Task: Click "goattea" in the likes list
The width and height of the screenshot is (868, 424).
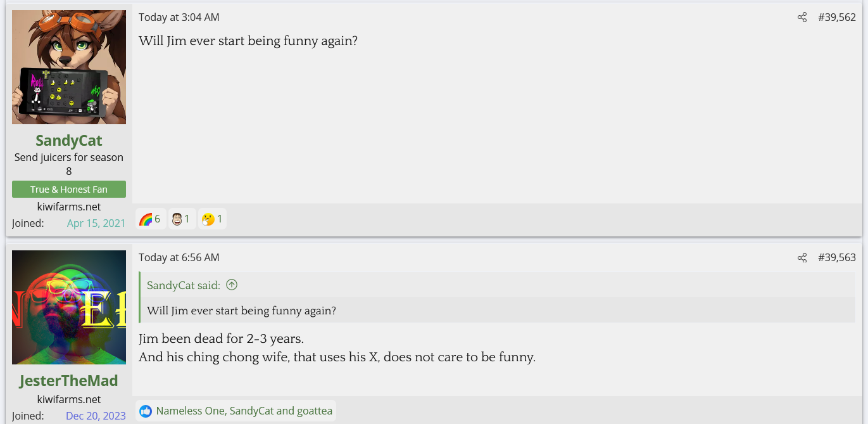Action: tap(313, 411)
